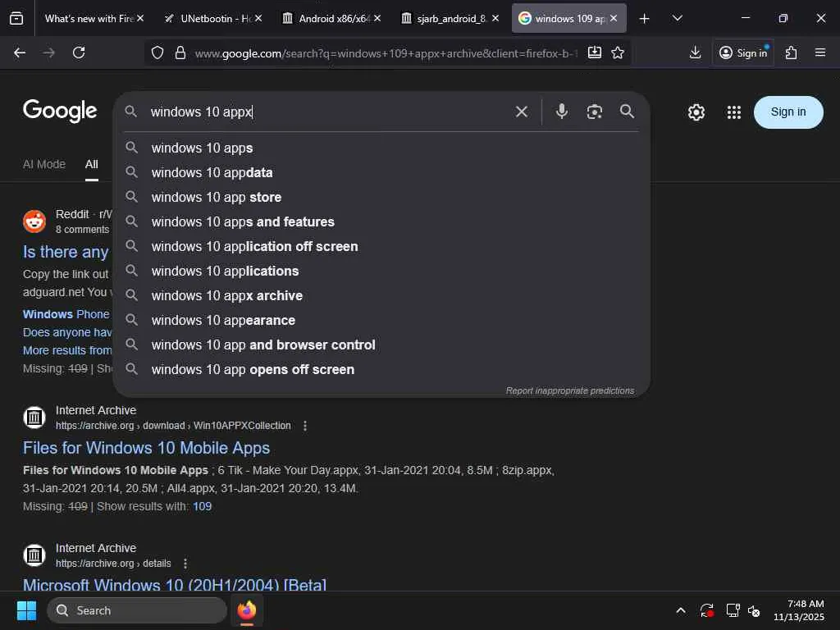Switch to sjarb_android tab
This screenshot has height=630, width=840.
pos(451,18)
